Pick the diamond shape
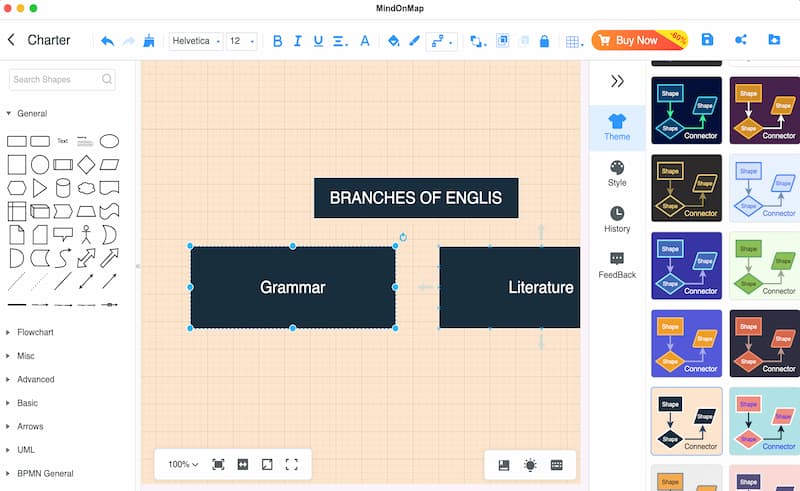The image size is (800, 491). click(86, 164)
